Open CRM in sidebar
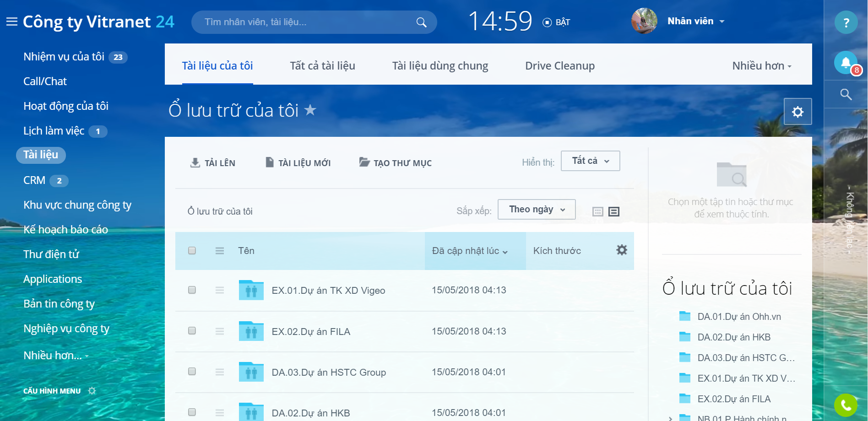Image resolution: width=868 pixels, height=421 pixels. pos(34,180)
